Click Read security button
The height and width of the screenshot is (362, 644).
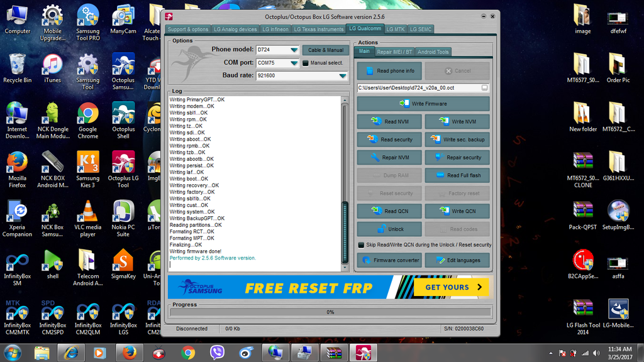click(390, 140)
